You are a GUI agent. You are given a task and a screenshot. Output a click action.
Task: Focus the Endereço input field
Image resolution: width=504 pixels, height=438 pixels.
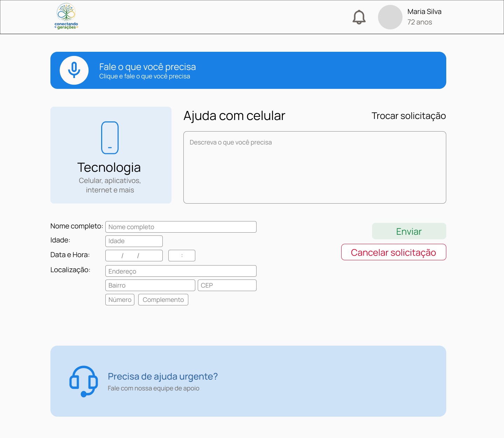pos(181,271)
